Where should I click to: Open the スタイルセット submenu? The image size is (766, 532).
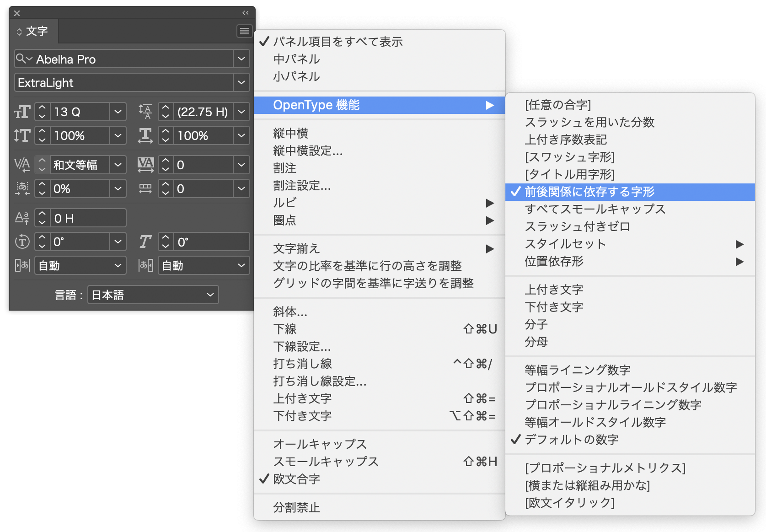565,244
